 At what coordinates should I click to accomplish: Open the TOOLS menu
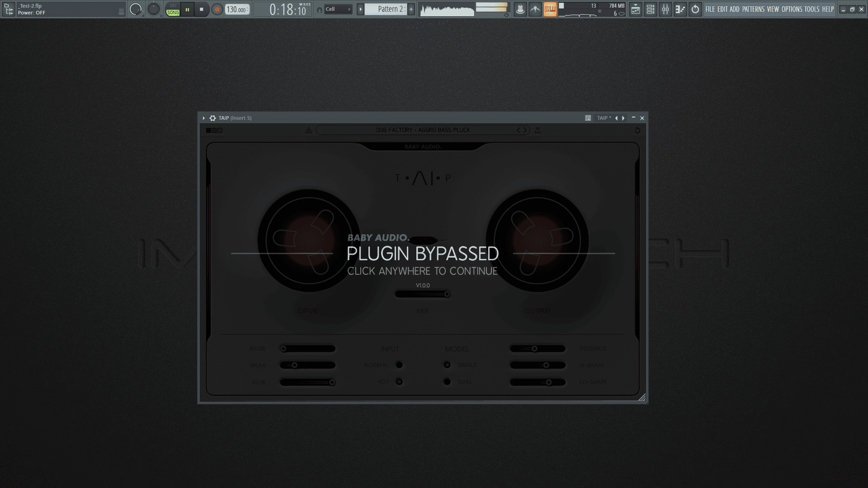811,9
